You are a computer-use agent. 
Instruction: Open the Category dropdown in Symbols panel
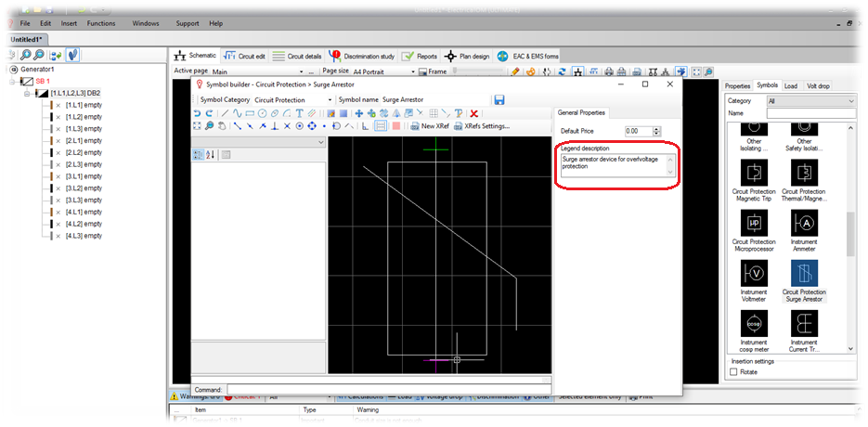[851, 101]
